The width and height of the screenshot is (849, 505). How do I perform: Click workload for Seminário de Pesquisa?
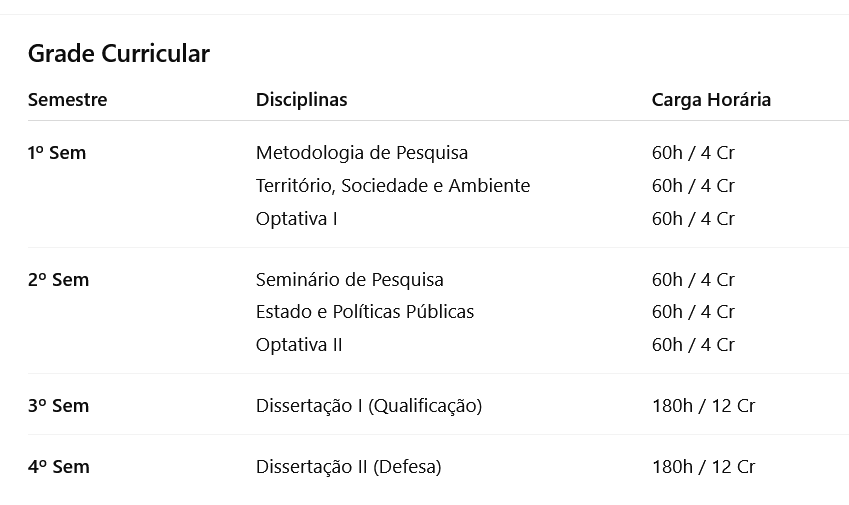[693, 280]
